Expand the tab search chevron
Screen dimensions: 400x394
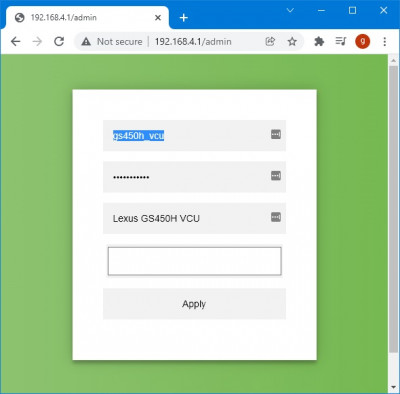click(x=290, y=11)
